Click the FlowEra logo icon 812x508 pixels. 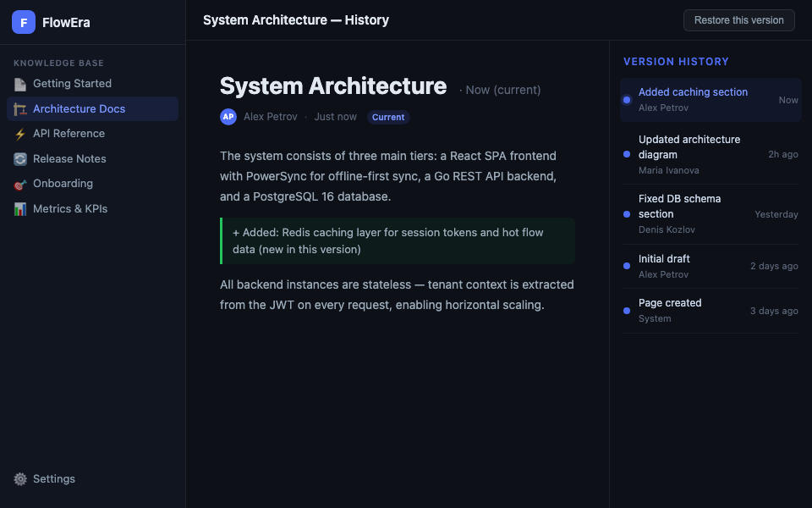[24, 23]
